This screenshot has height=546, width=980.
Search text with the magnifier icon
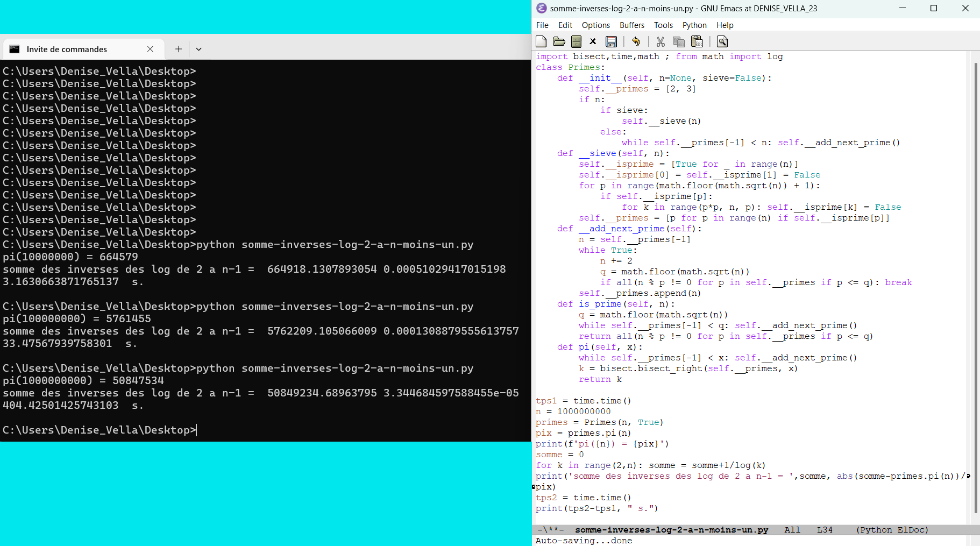click(x=722, y=41)
